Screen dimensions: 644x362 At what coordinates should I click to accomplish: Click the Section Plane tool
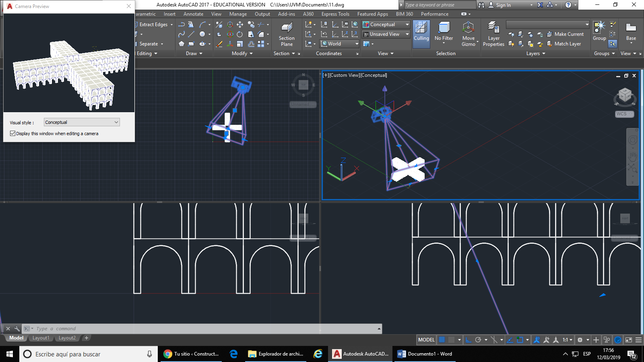click(x=287, y=34)
